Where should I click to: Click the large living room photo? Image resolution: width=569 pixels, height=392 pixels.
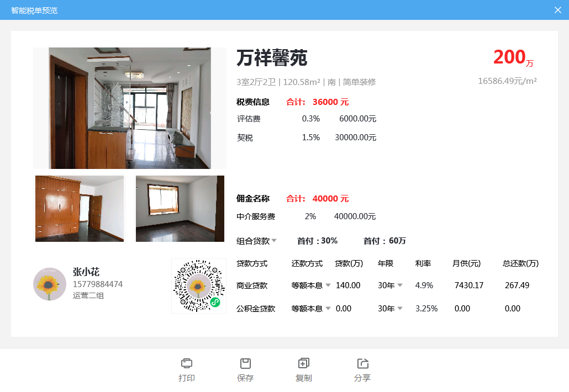pyautogui.click(x=130, y=108)
